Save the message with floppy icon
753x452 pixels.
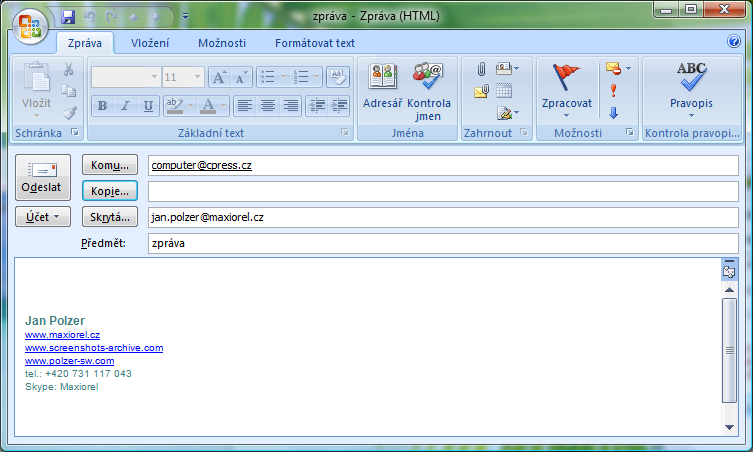tap(68, 17)
